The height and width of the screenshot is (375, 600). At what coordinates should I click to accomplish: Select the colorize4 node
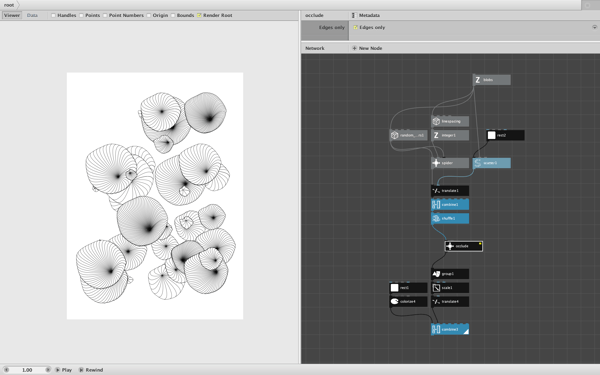click(408, 302)
